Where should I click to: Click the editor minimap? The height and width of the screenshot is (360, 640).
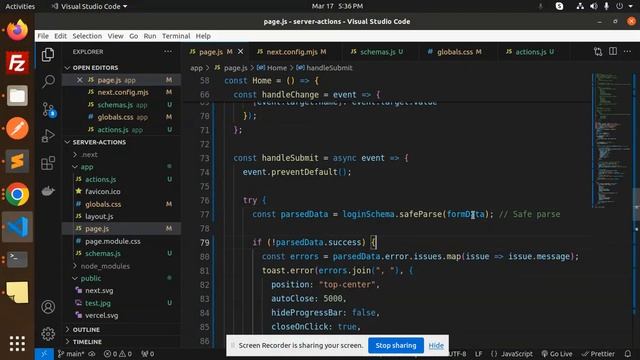612,140
